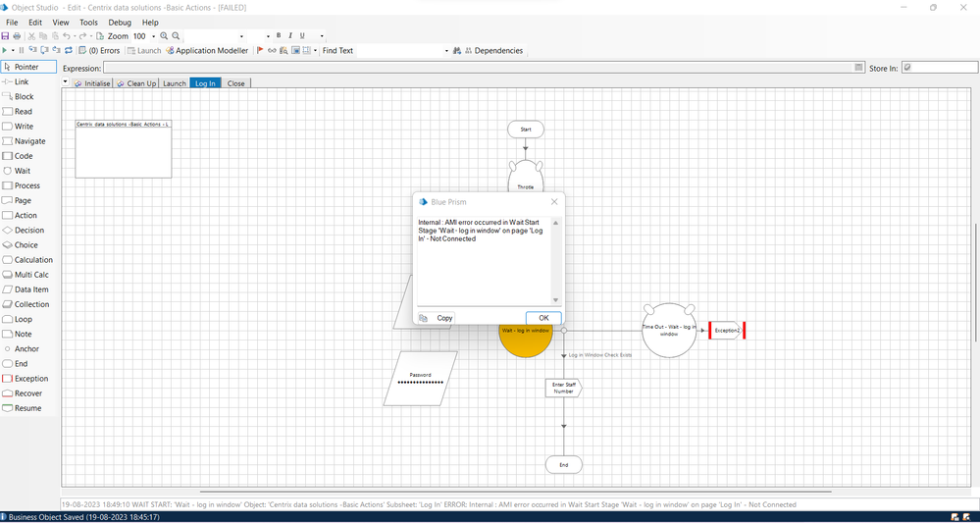Image resolution: width=980 pixels, height=523 pixels.
Task: Click OK in Blue Prism dialog
Action: (x=543, y=318)
